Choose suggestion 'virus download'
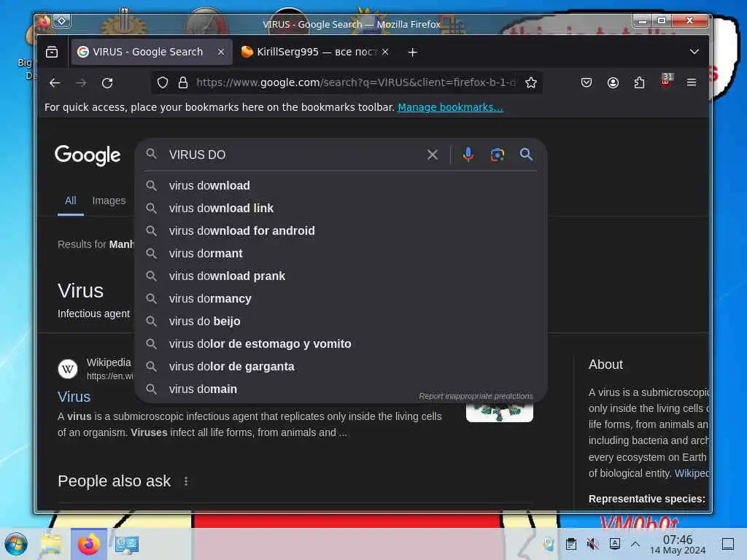The image size is (747, 560). (x=341, y=186)
